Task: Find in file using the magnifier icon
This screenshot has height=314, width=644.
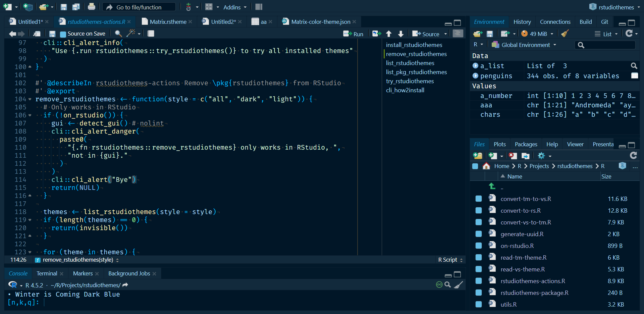Action: point(118,34)
